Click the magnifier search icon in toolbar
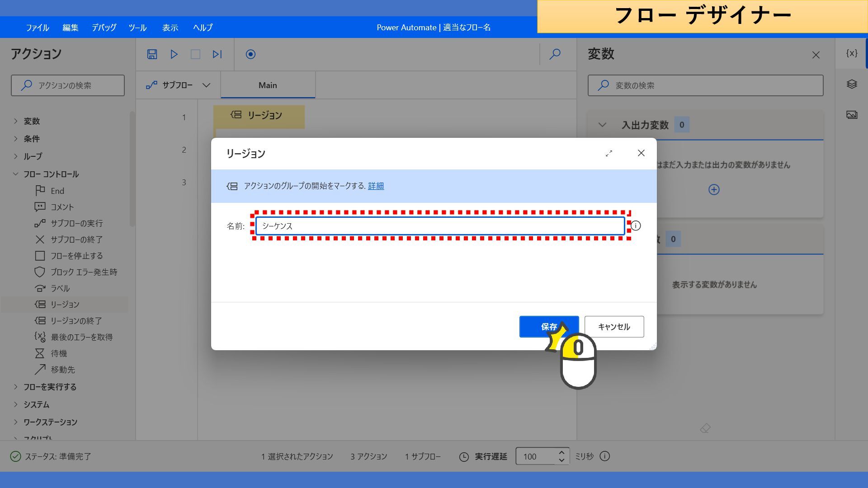Viewport: 868px width, 488px height. tap(555, 54)
